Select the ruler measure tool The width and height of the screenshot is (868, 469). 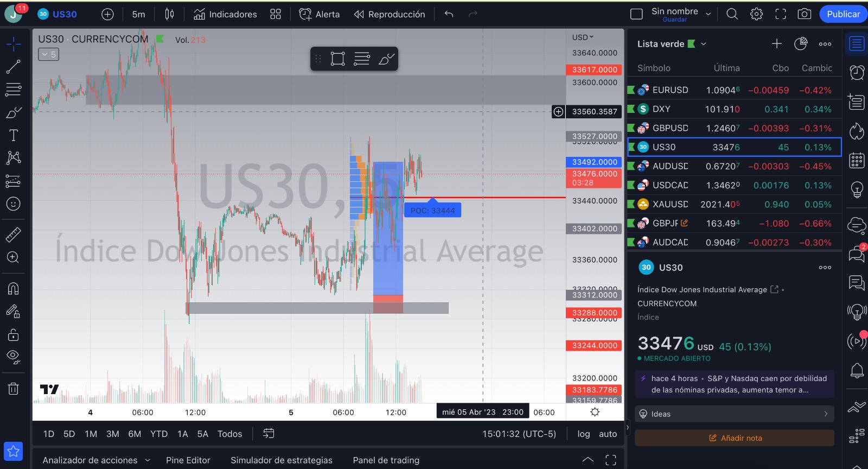tap(14, 234)
